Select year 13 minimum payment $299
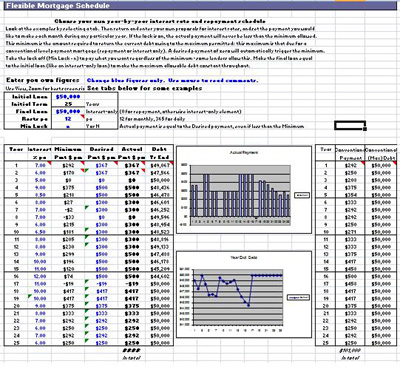400x381 pixels. pyautogui.click(x=68, y=254)
